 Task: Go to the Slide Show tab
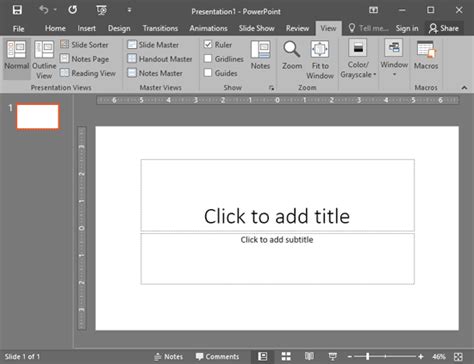click(x=256, y=28)
